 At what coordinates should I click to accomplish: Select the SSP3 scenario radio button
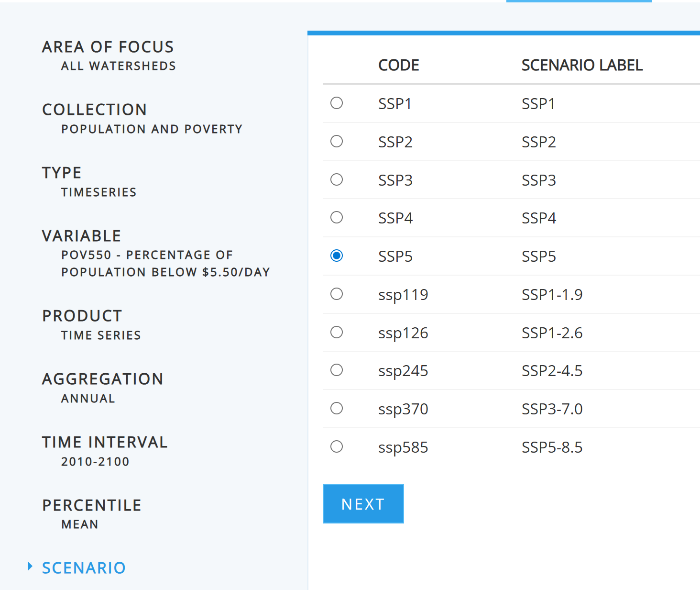337,179
